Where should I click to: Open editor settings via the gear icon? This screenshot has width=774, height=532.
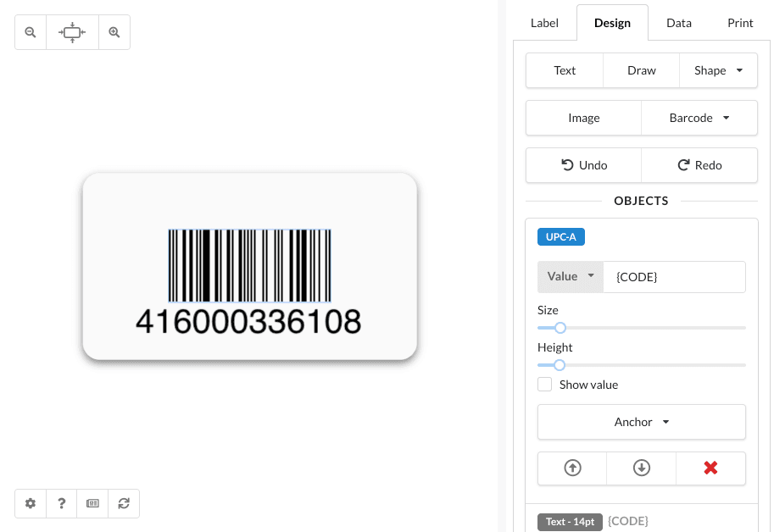click(30, 503)
